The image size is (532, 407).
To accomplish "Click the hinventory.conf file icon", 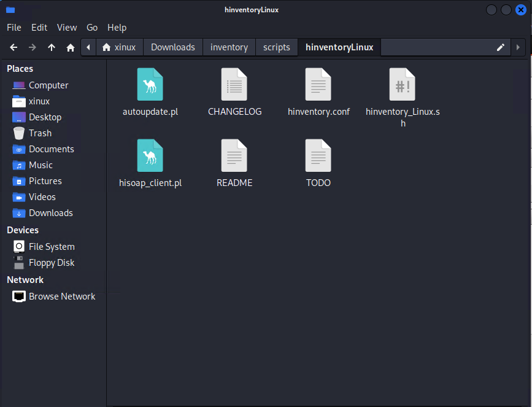I will 318,85.
